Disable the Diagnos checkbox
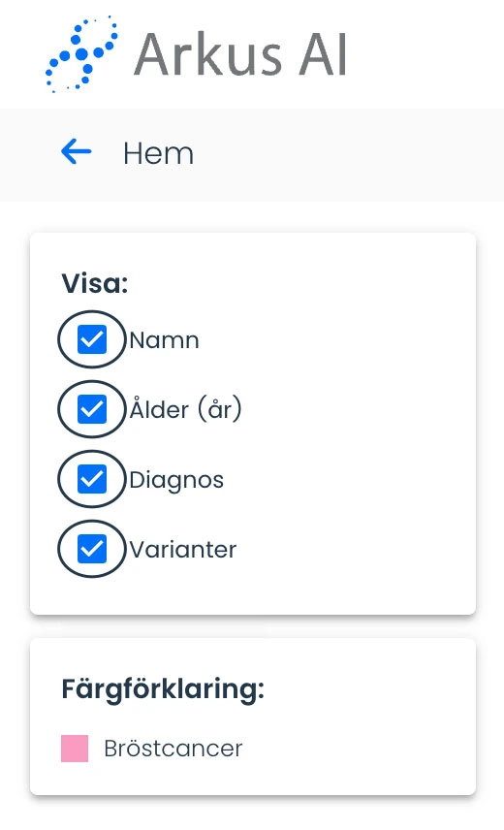504x830 pixels. 92,479
